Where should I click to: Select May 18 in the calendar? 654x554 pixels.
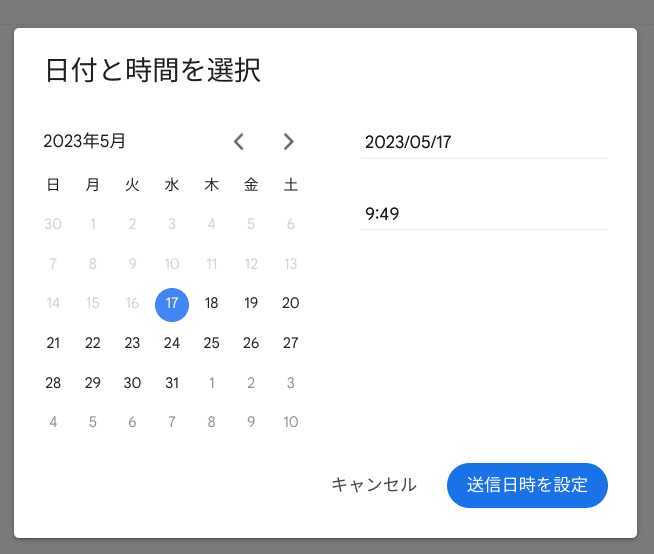(211, 303)
